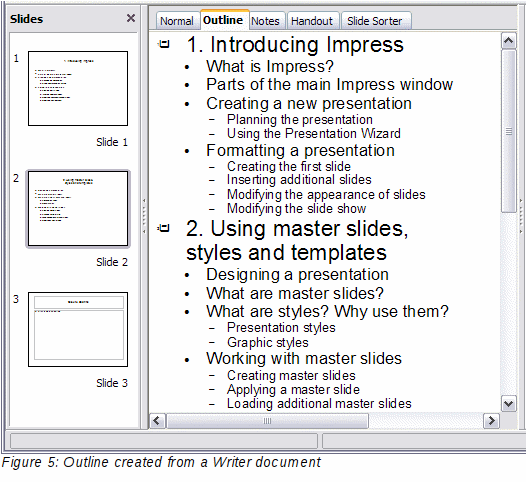
Task: Click the scroll right arrow of outline
Action: (491, 421)
